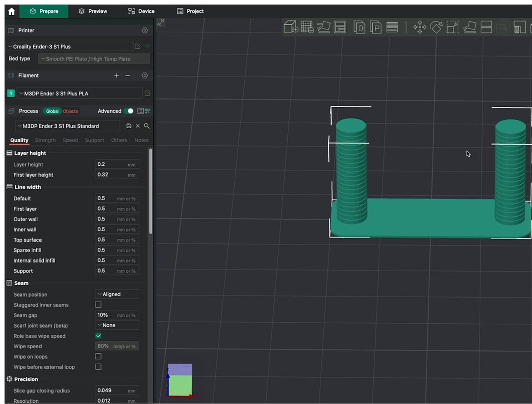This screenshot has height=404, width=532.
Task: Toggle the Advanced mode switch
Action: [x=129, y=111]
